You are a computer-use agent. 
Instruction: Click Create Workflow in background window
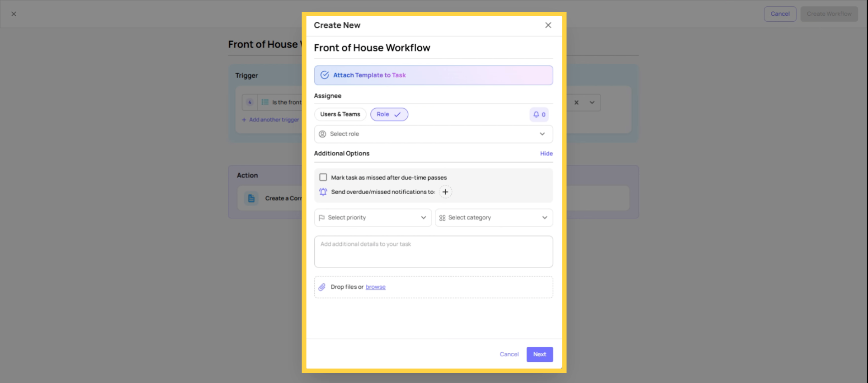829,14
